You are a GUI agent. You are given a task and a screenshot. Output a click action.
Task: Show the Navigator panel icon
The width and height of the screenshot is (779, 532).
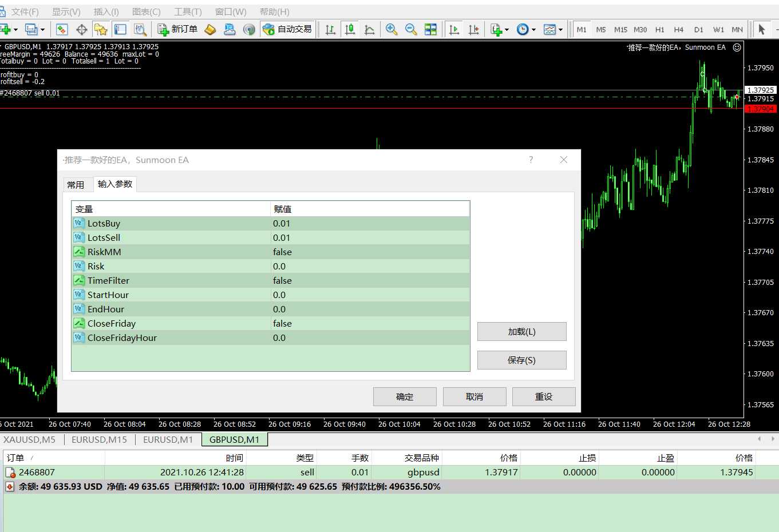click(101, 29)
